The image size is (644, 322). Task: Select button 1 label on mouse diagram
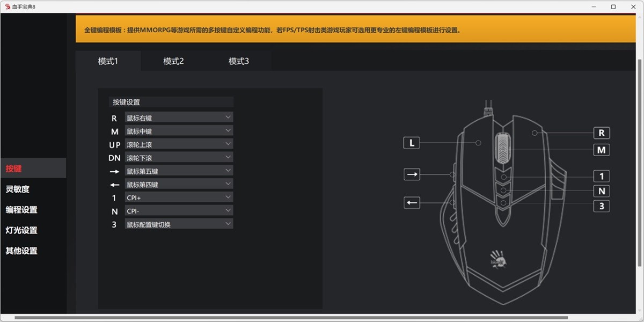tap(601, 176)
